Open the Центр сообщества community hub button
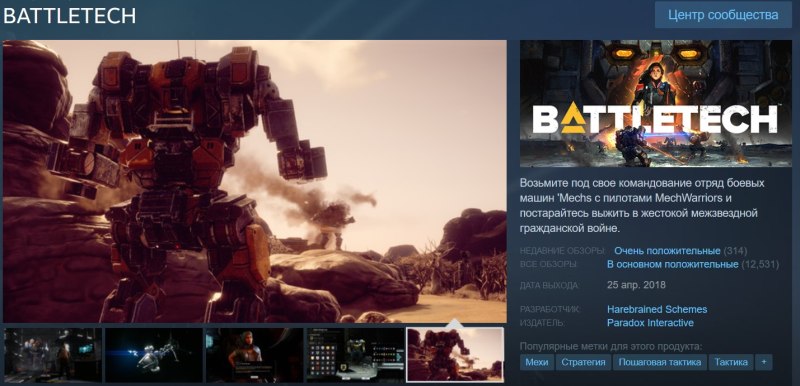This screenshot has height=386, width=800. coord(723,15)
